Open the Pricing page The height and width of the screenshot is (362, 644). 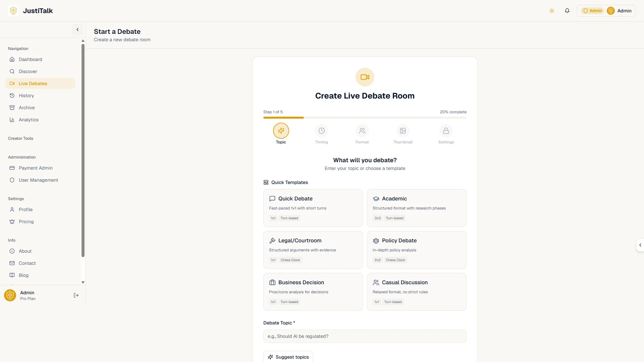(40, 222)
